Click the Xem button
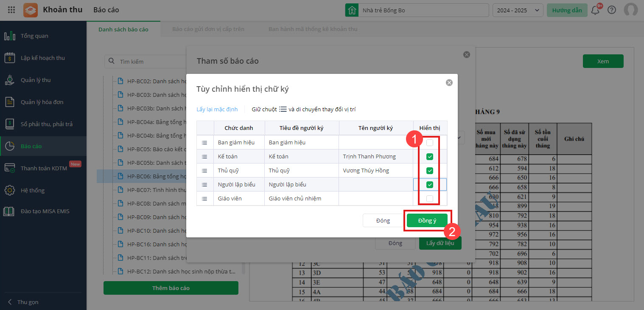The width and height of the screenshot is (644, 310). [x=603, y=61]
